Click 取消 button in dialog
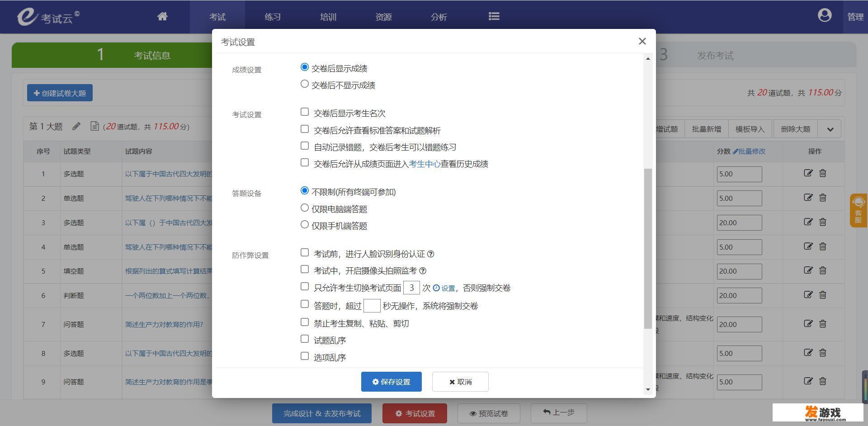868x426 pixels. (460, 382)
